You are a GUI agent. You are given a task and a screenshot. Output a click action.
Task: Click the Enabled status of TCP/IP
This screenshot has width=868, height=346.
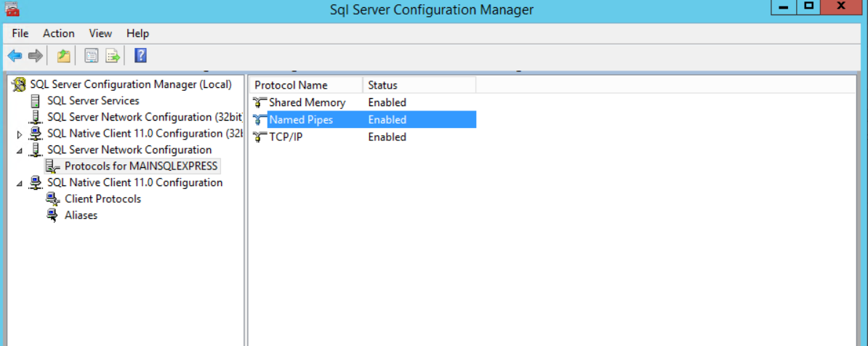[387, 137]
